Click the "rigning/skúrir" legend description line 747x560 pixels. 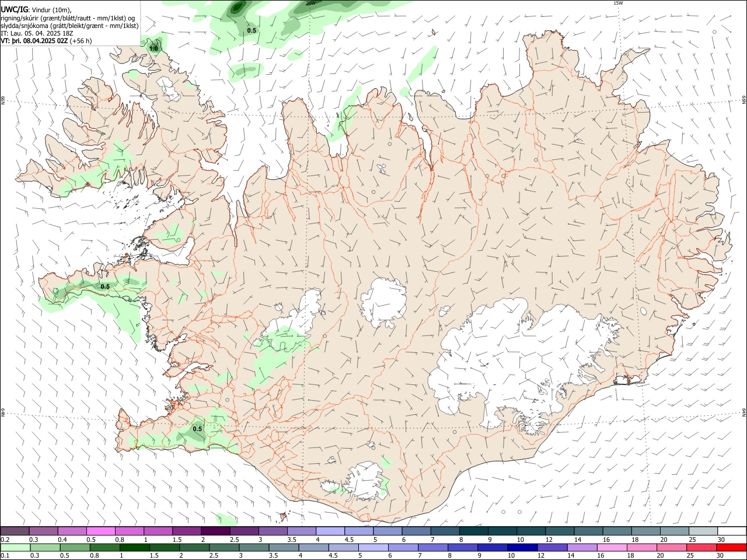[x=67, y=18]
